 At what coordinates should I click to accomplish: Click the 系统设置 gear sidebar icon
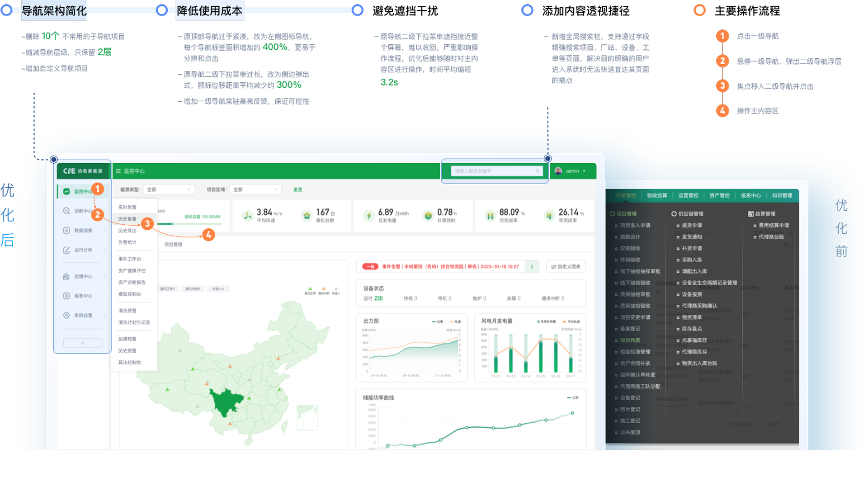coord(66,315)
